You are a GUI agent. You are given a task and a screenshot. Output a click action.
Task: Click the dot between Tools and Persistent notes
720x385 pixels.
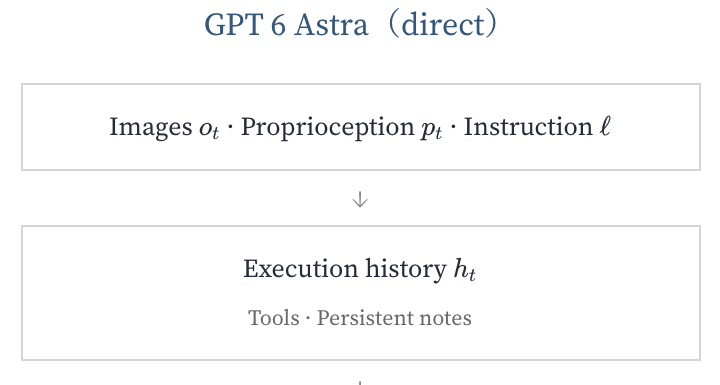(x=308, y=318)
